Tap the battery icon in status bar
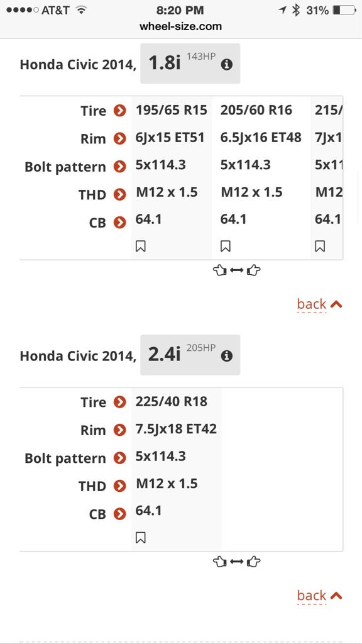This screenshot has width=362, height=644. pos(344,10)
